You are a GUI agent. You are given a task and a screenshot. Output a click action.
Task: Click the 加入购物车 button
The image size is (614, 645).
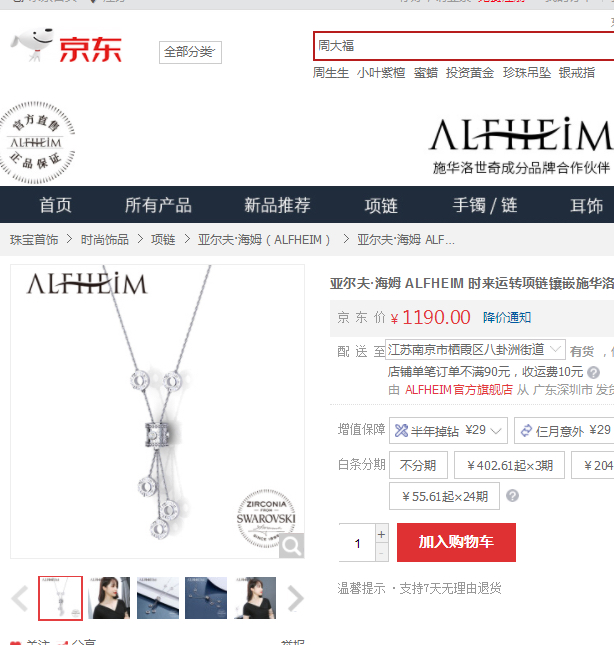click(456, 542)
